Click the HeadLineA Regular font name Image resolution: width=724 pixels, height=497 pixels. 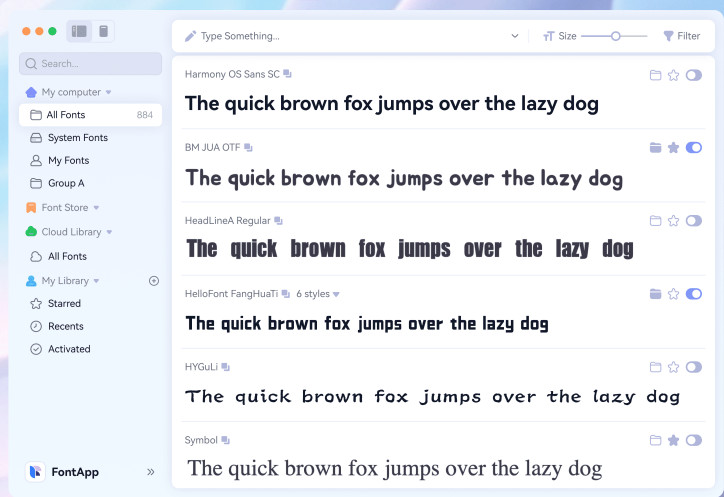pyautogui.click(x=228, y=221)
